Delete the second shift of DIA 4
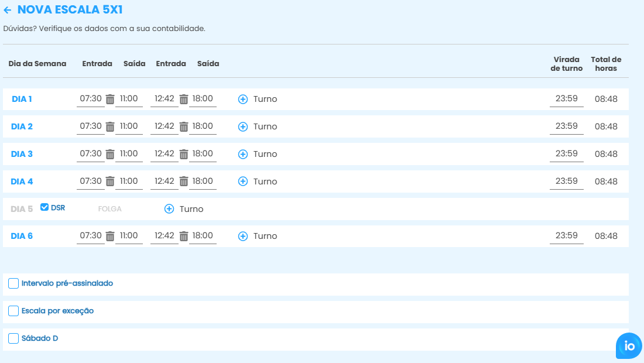This screenshot has width=644, height=363. 184,182
